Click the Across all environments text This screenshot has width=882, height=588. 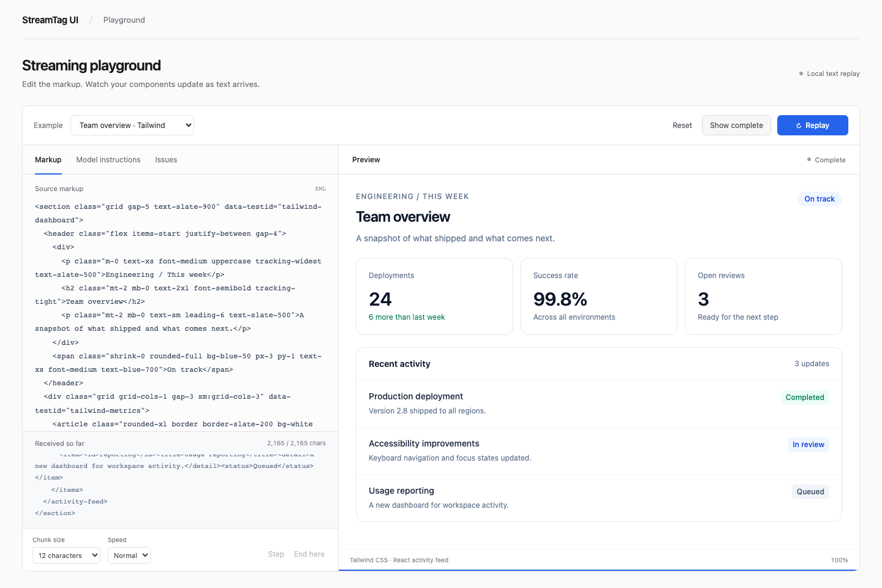[x=574, y=317]
